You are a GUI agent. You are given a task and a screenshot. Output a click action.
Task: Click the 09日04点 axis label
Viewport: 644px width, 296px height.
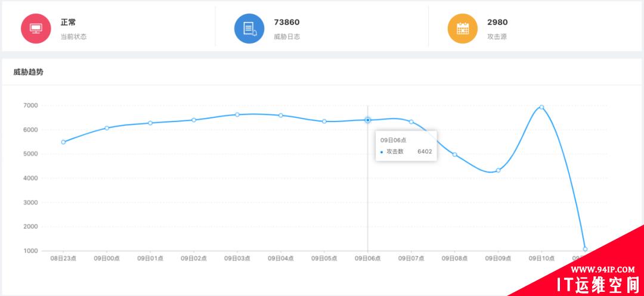(280, 258)
